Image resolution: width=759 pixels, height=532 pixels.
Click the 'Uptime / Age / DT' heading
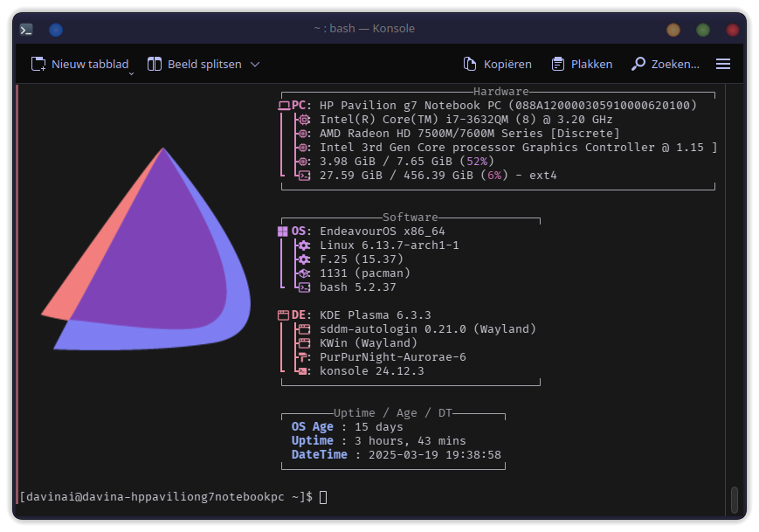(x=392, y=413)
